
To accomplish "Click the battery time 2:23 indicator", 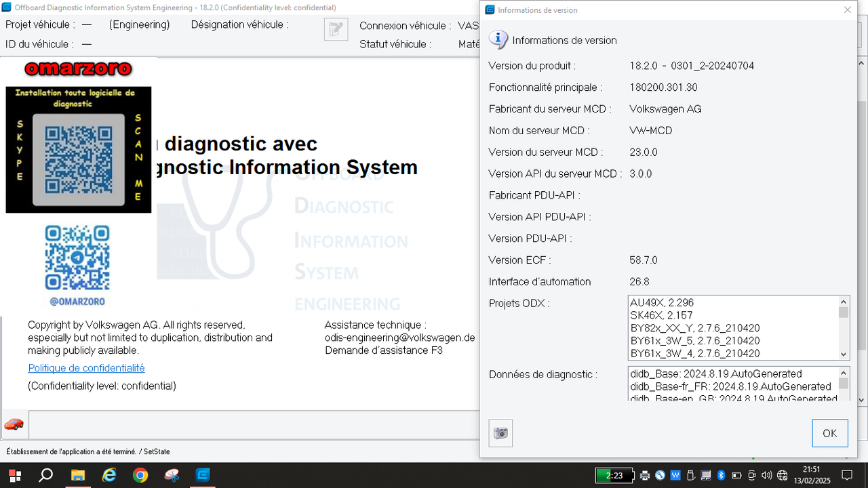I will (x=614, y=475).
